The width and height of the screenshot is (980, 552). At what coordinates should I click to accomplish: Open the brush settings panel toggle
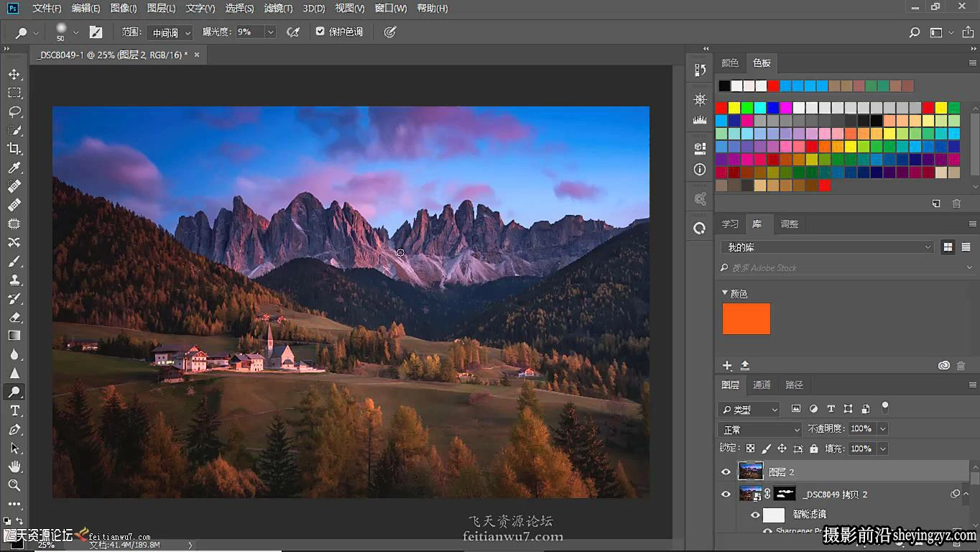point(96,32)
